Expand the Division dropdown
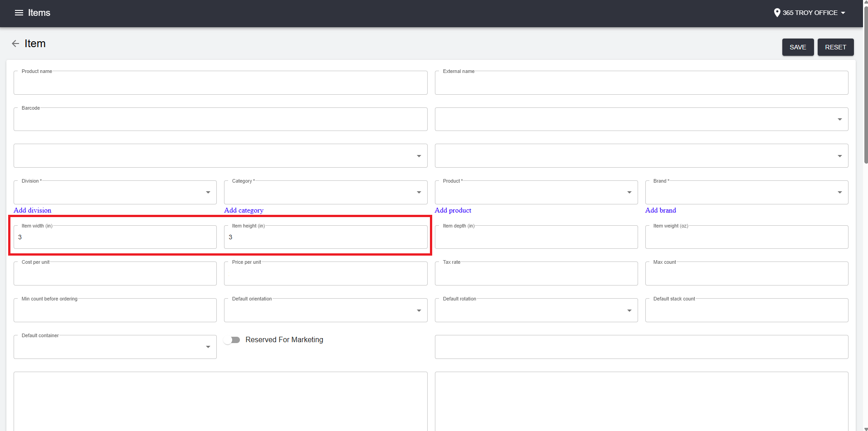868x431 pixels. 207,192
